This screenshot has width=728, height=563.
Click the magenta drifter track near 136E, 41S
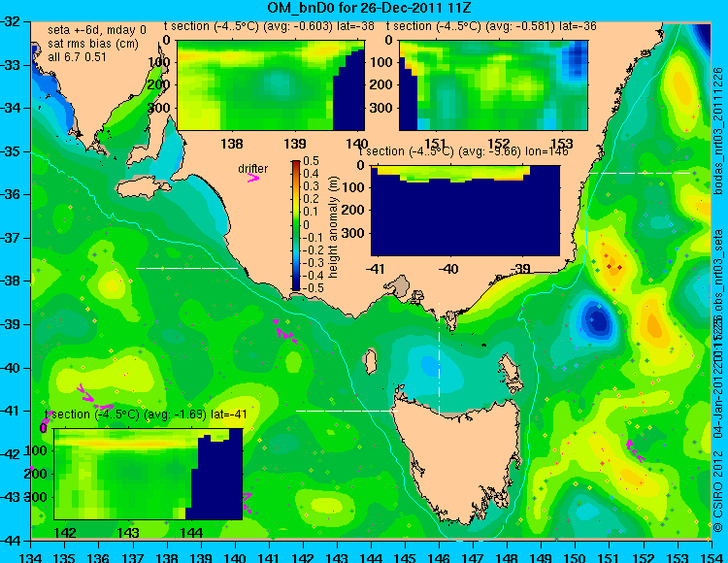(94, 398)
